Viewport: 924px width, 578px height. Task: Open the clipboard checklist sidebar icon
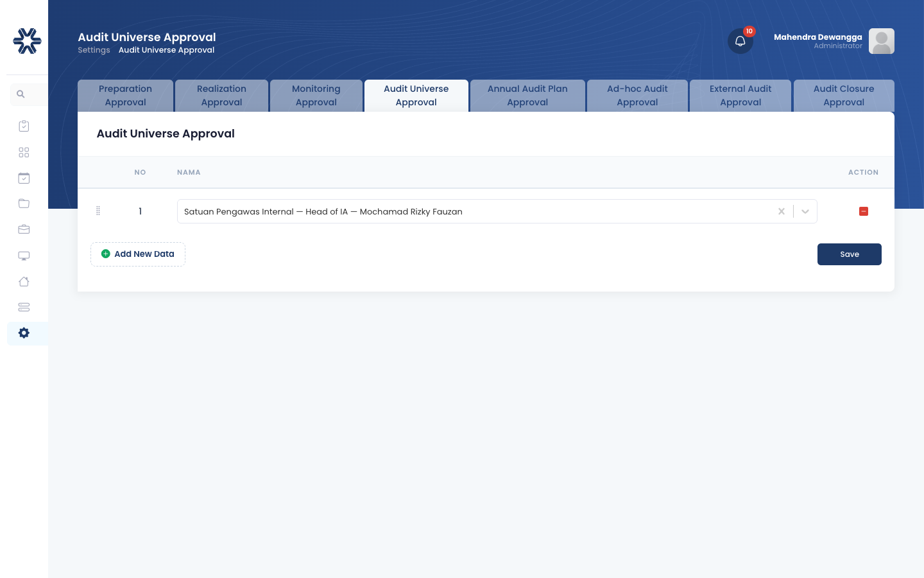[24, 126]
